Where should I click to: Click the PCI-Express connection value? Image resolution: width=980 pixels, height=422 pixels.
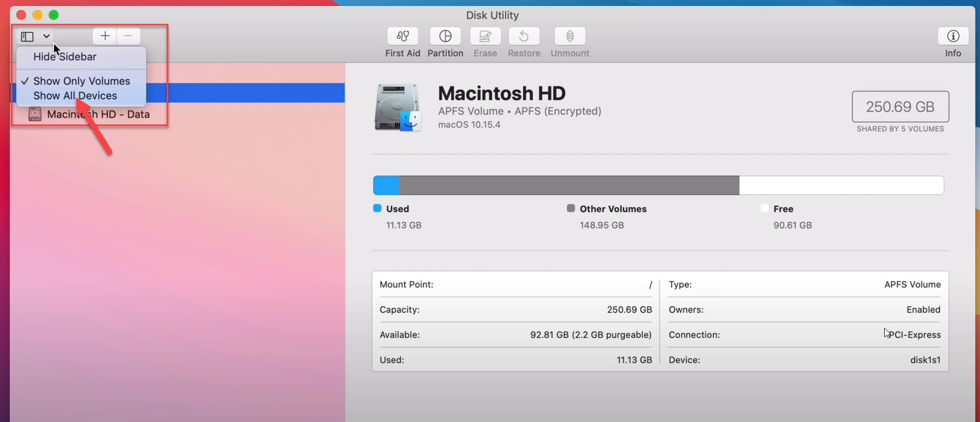click(914, 335)
